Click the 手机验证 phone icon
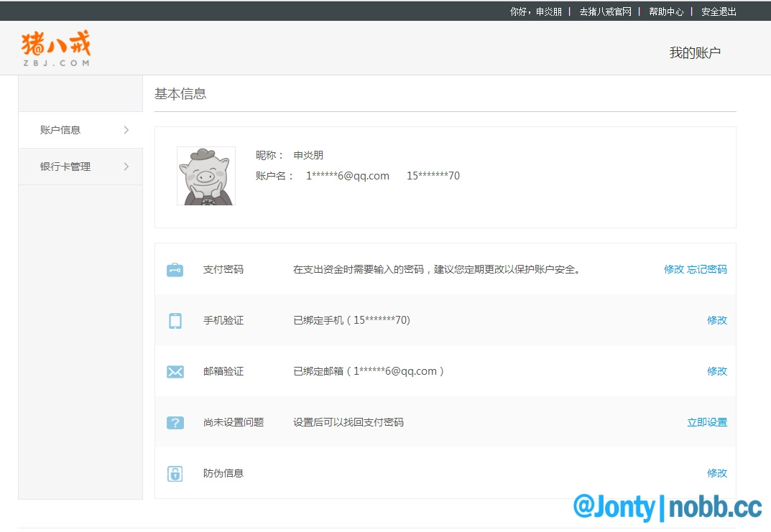Screen dimensions: 771x532 pyautogui.click(x=175, y=321)
